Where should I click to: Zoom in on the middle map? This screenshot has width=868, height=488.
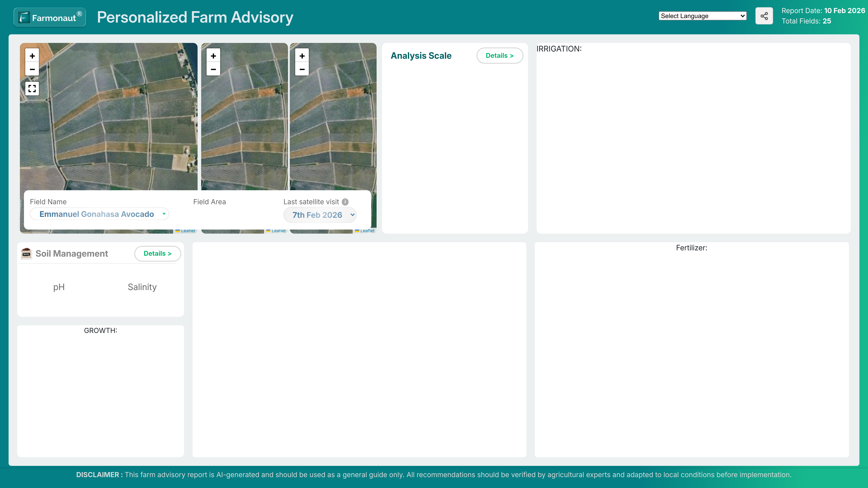(x=213, y=56)
